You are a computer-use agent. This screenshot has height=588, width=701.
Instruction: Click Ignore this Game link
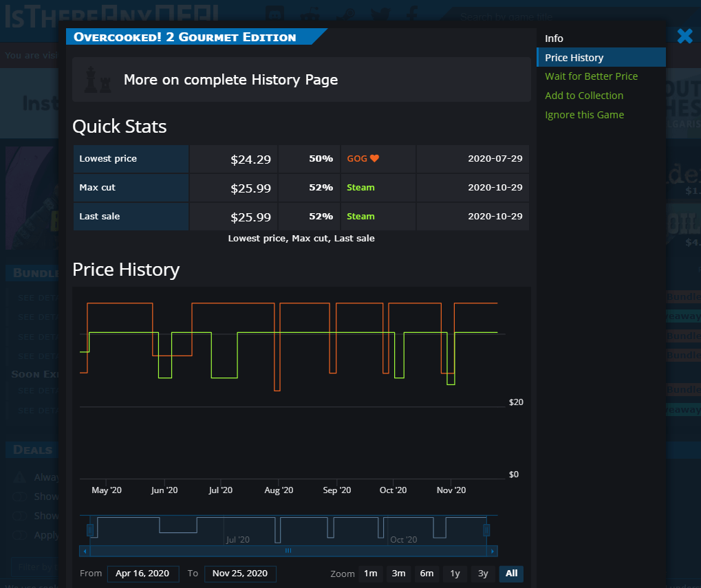point(584,115)
